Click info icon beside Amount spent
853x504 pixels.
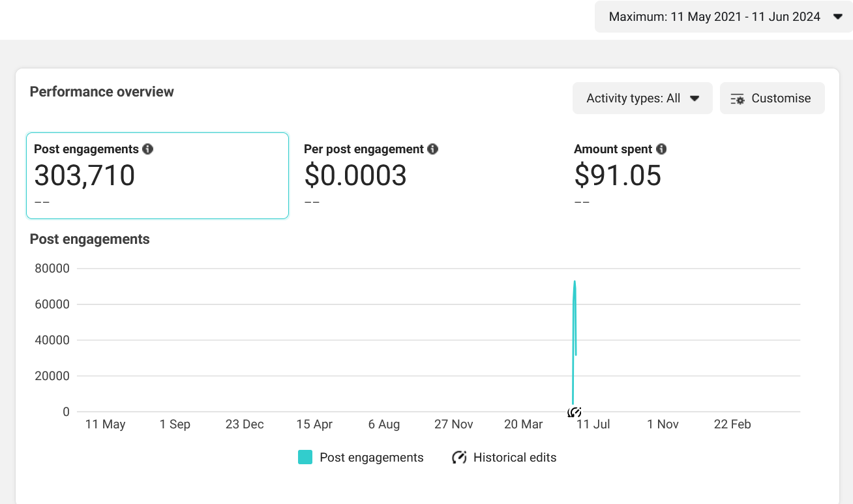click(661, 149)
